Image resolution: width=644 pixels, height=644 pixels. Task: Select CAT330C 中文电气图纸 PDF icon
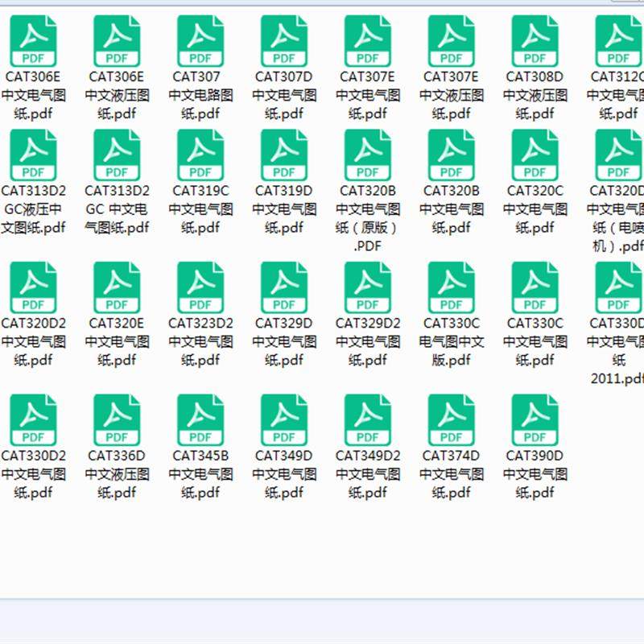coord(535,287)
